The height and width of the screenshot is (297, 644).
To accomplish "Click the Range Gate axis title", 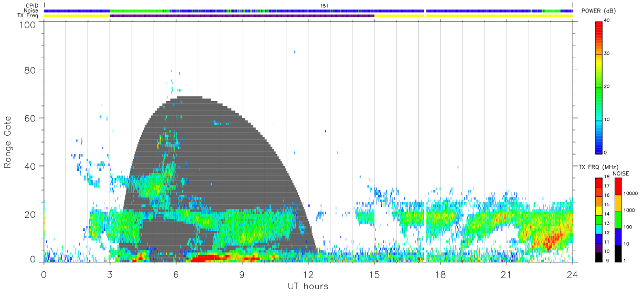I will pos(8,142).
